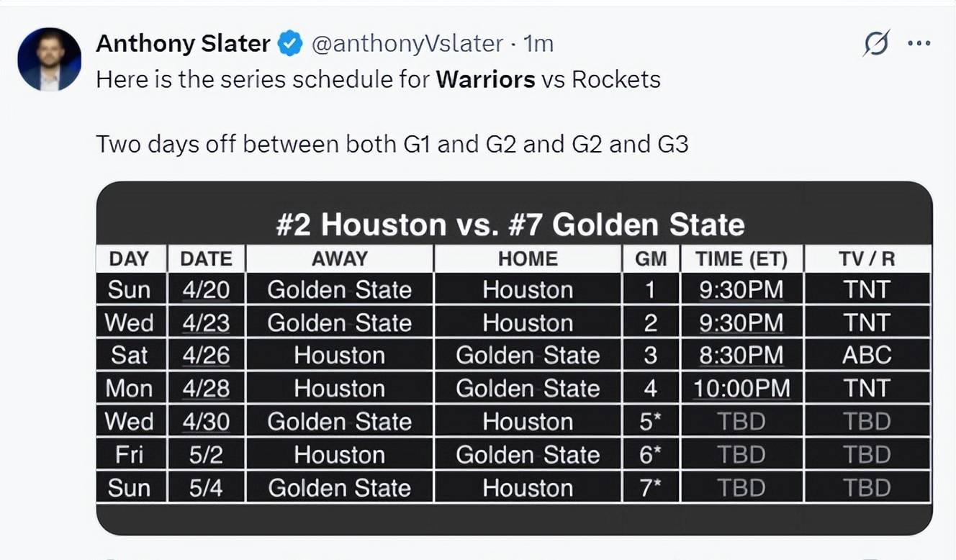Click the blue verified badge icon

tap(289, 44)
